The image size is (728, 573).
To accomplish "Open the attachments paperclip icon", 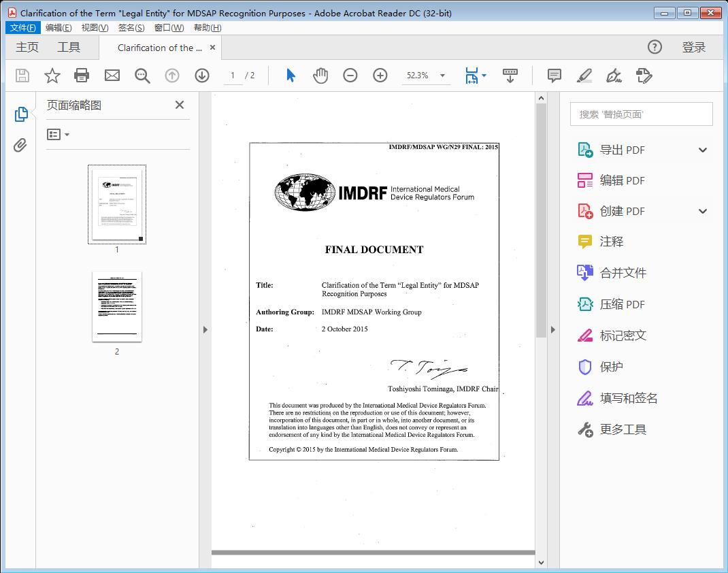I will 20,145.
